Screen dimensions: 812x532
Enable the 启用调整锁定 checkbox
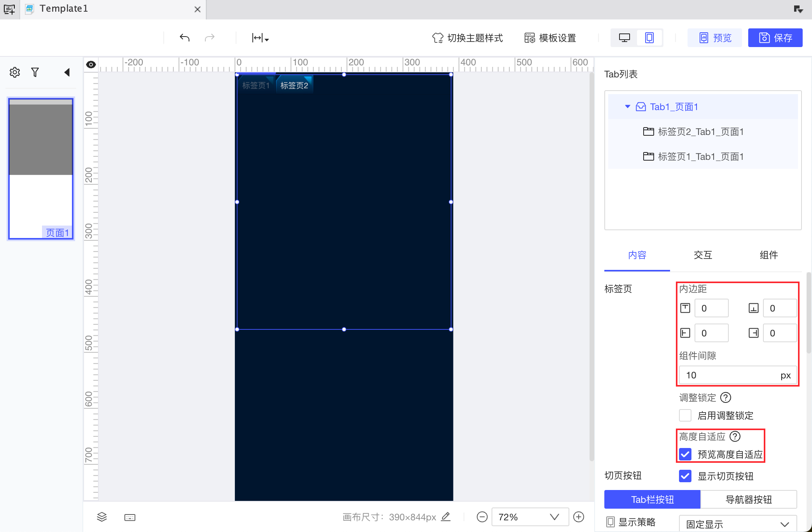(685, 415)
